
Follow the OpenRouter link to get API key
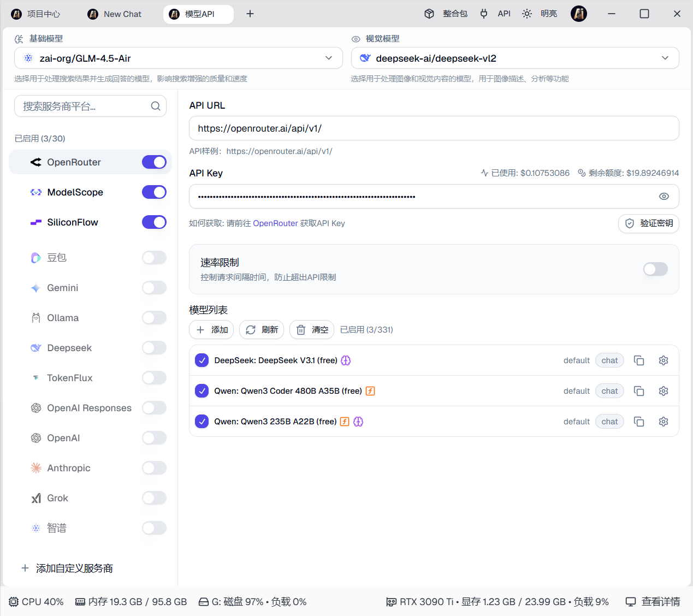tap(275, 223)
